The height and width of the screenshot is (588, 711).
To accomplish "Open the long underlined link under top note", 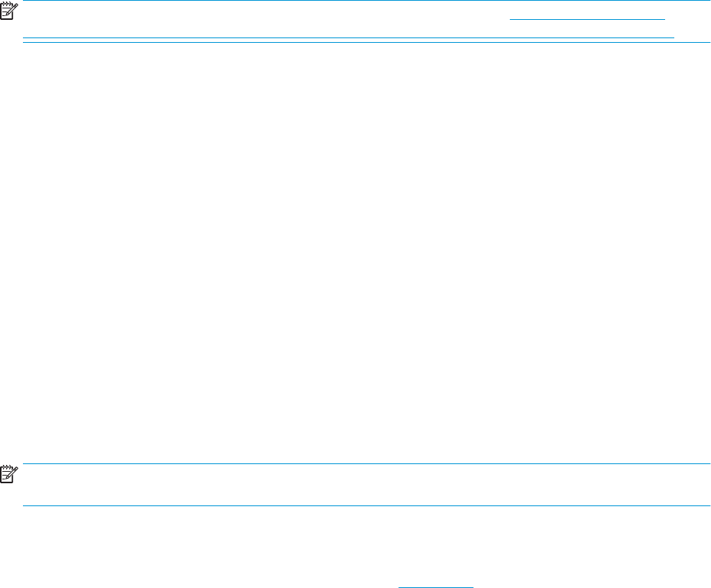I will point(349,37).
